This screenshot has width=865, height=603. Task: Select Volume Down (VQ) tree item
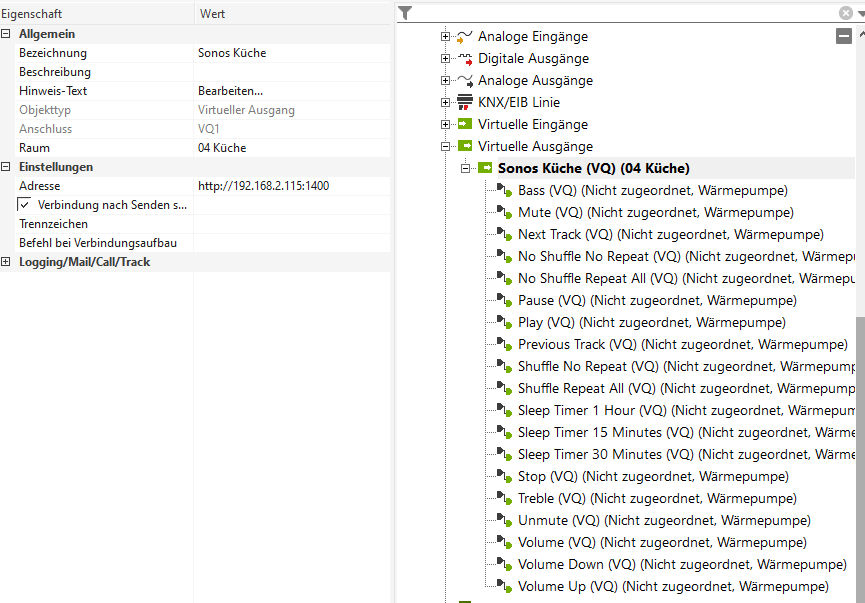(x=682, y=564)
